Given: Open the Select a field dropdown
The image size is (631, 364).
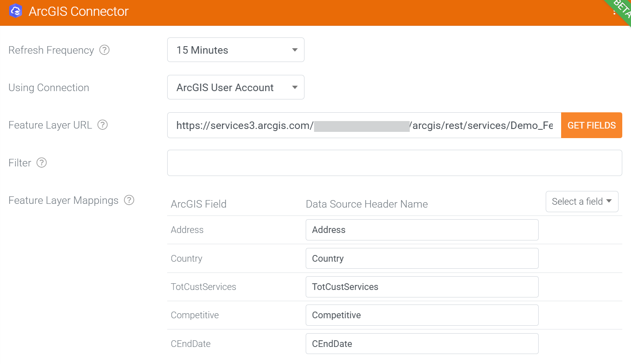Looking at the screenshot, I should pos(582,201).
